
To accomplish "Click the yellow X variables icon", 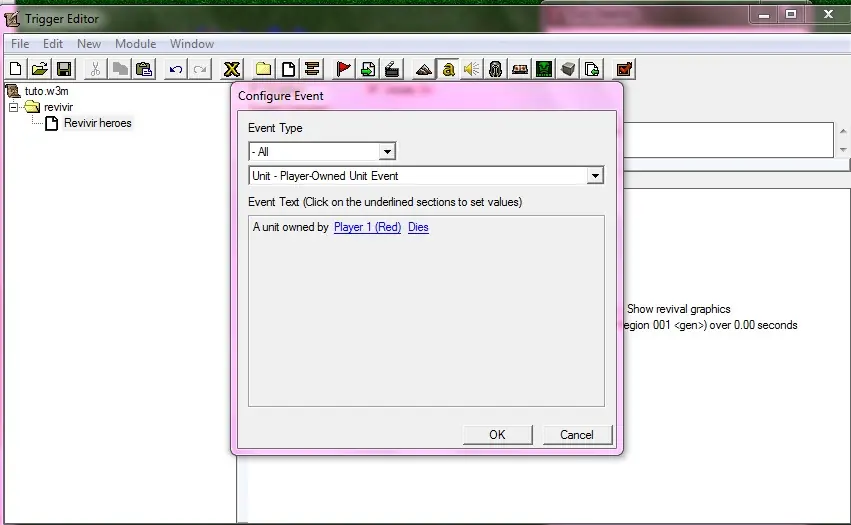I will (232, 69).
